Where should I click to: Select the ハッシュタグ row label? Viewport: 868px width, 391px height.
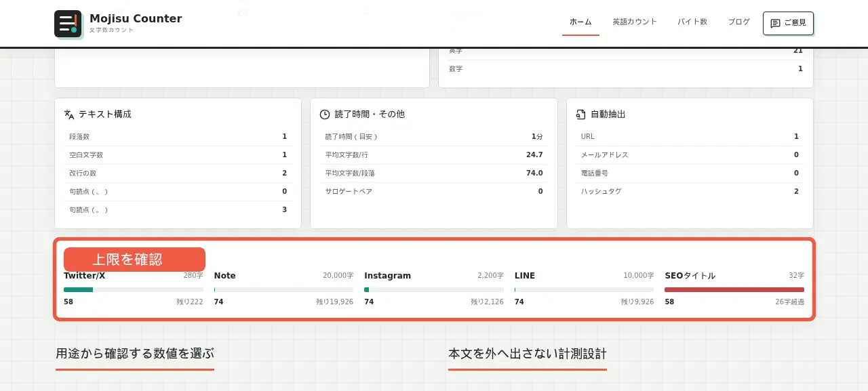click(x=601, y=192)
